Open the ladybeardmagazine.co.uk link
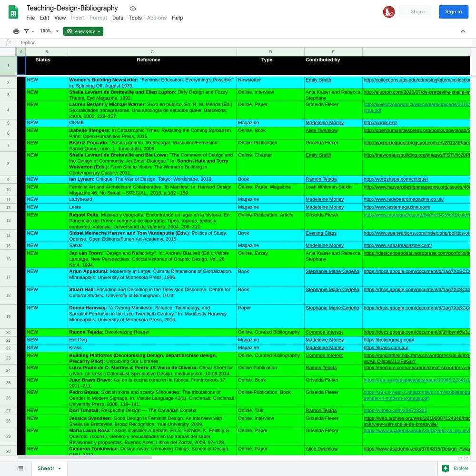The image size is (476, 476). tap(404, 199)
